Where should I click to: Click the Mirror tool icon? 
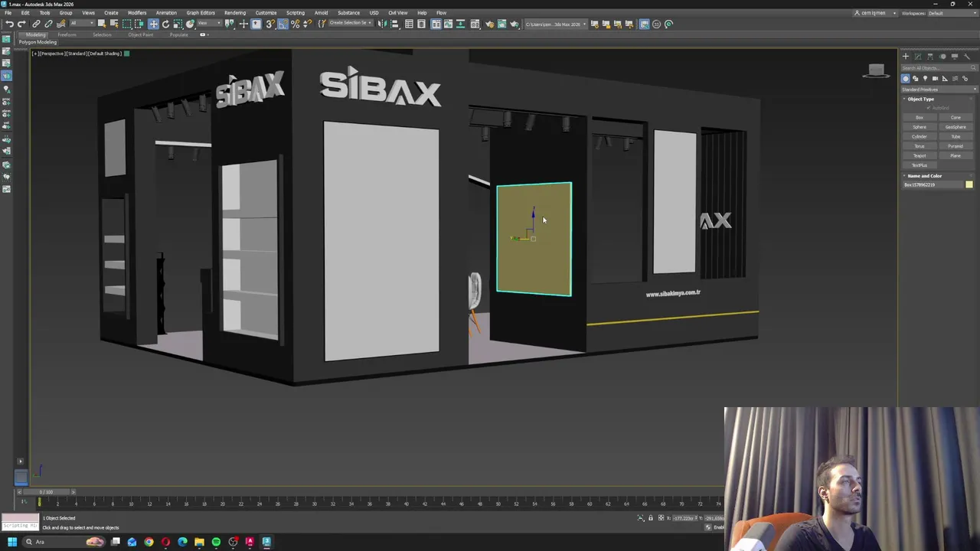click(x=381, y=24)
